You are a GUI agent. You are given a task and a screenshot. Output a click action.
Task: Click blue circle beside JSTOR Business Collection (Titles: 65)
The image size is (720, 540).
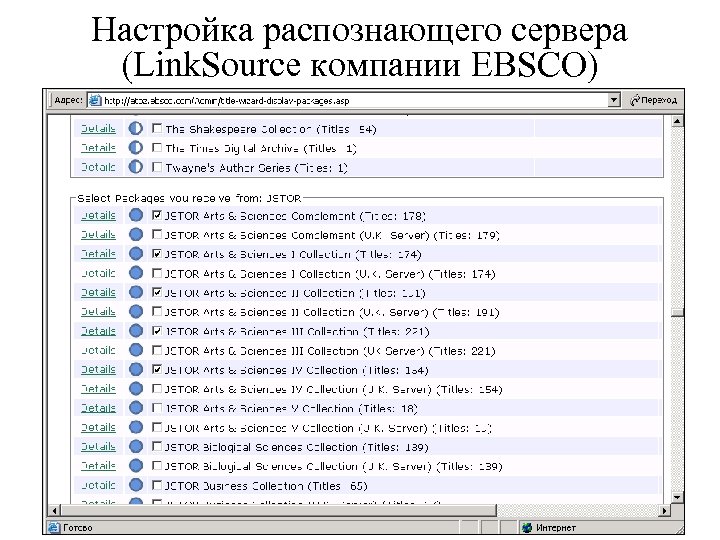135,485
